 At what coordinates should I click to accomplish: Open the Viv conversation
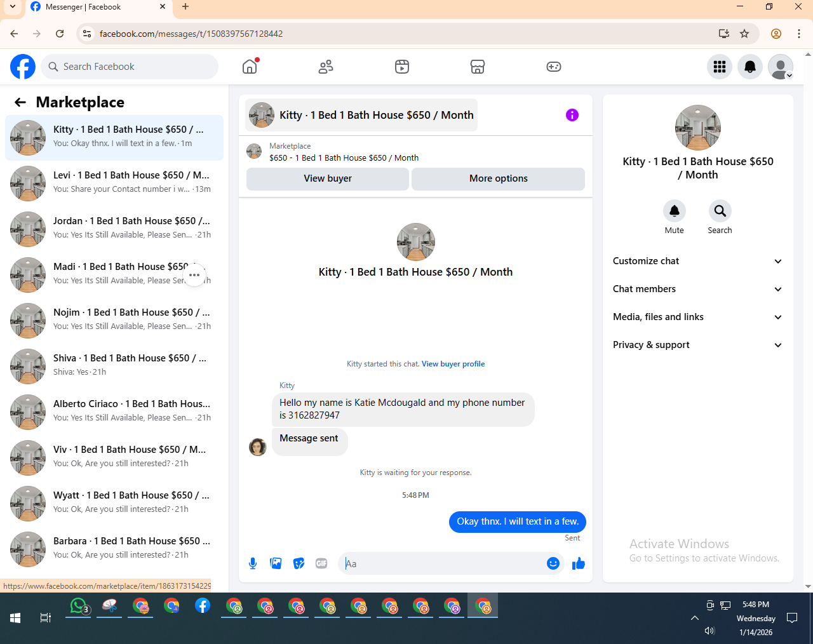[x=114, y=458]
